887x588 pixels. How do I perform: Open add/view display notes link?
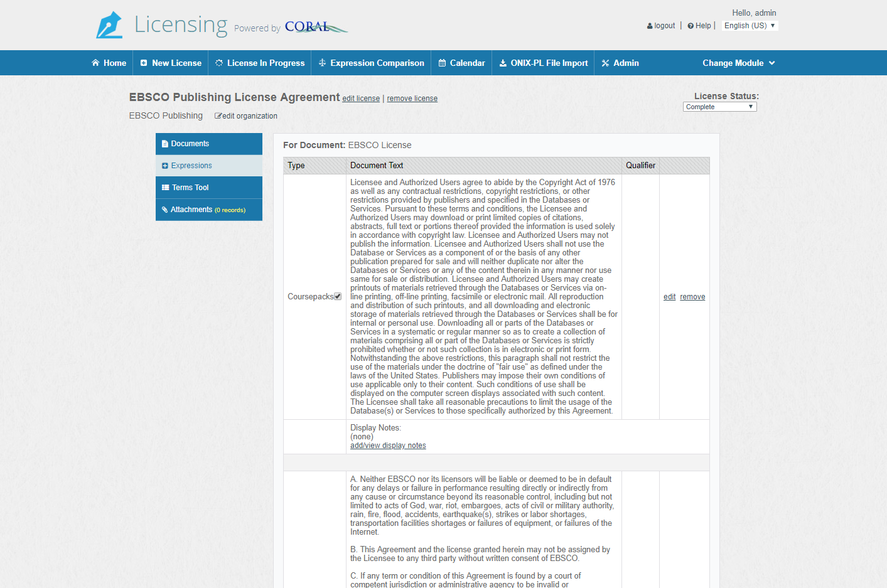[x=388, y=446]
